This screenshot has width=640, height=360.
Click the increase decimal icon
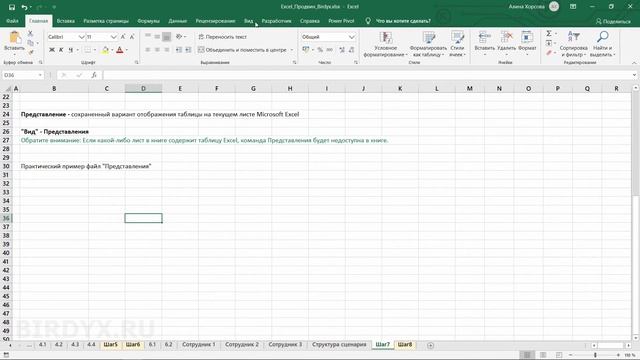point(342,50)
